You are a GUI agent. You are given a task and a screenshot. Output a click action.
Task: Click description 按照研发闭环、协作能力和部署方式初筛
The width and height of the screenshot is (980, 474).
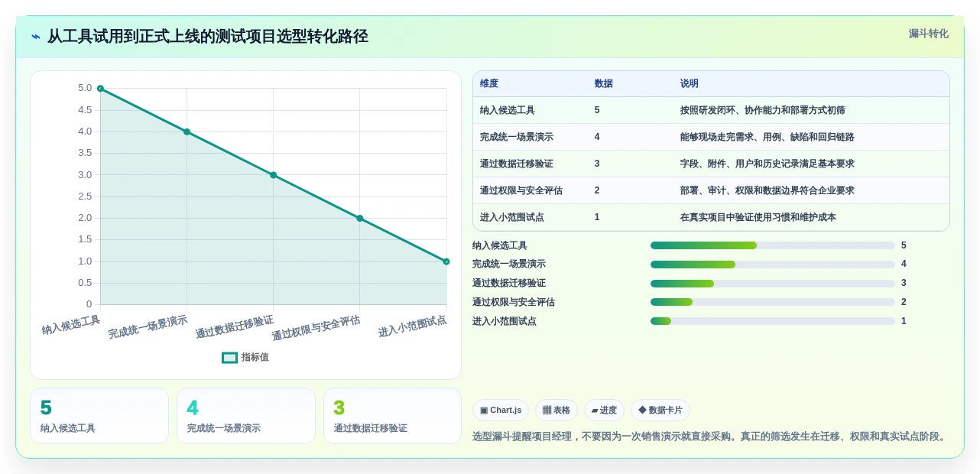tap(763, 110)
